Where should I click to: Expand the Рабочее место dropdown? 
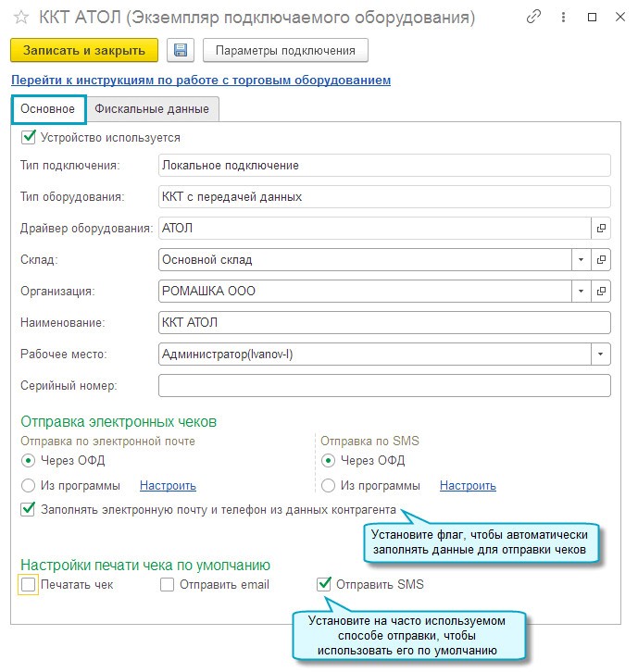coord(601,354)
